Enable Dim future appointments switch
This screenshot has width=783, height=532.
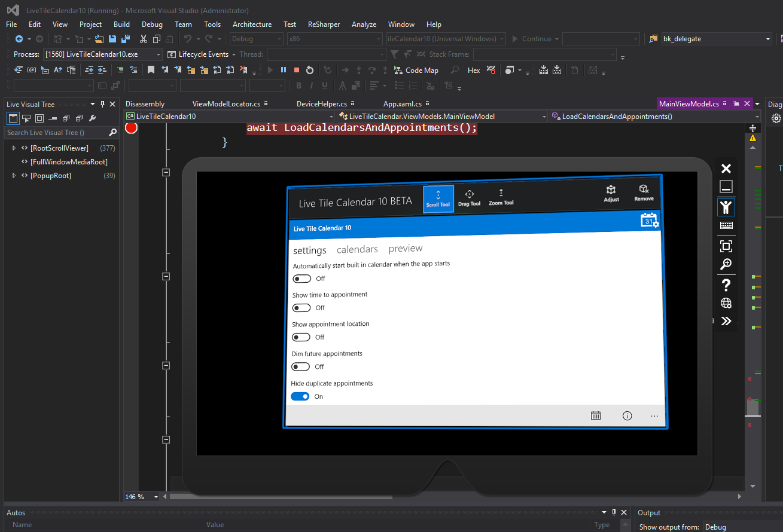click(x=301, y=366)
